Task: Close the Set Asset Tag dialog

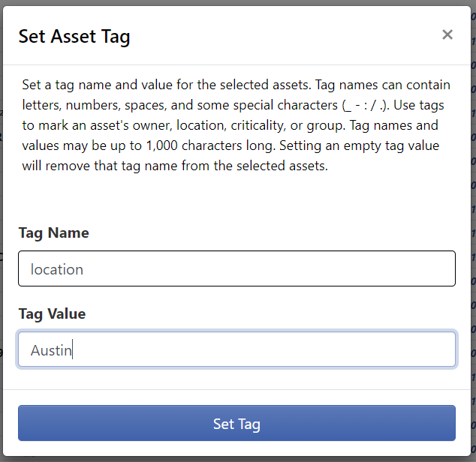Action: (447, 34)
